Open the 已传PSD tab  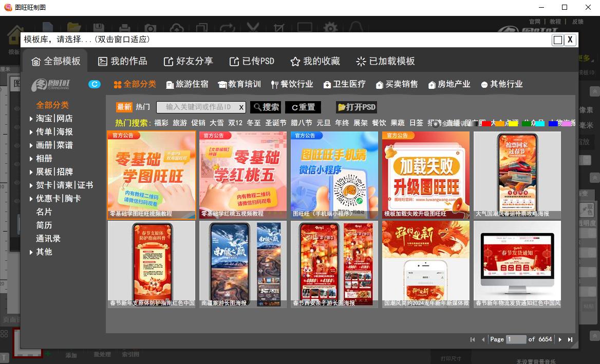point(251,61)
